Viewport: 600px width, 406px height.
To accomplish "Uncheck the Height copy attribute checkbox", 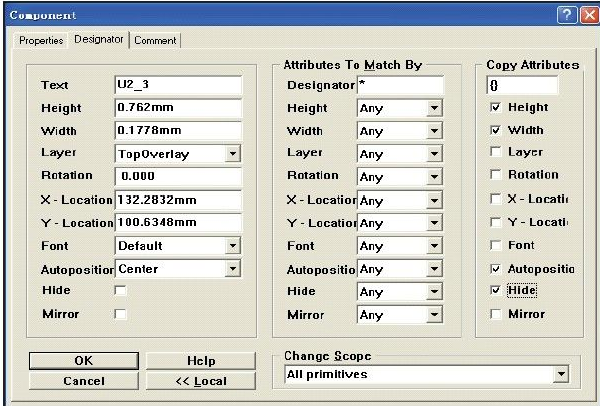I will 496,107.
